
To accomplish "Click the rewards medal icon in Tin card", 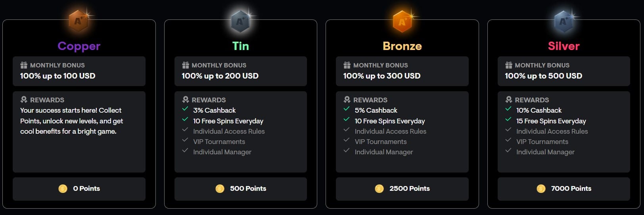I will click(186, 100).
